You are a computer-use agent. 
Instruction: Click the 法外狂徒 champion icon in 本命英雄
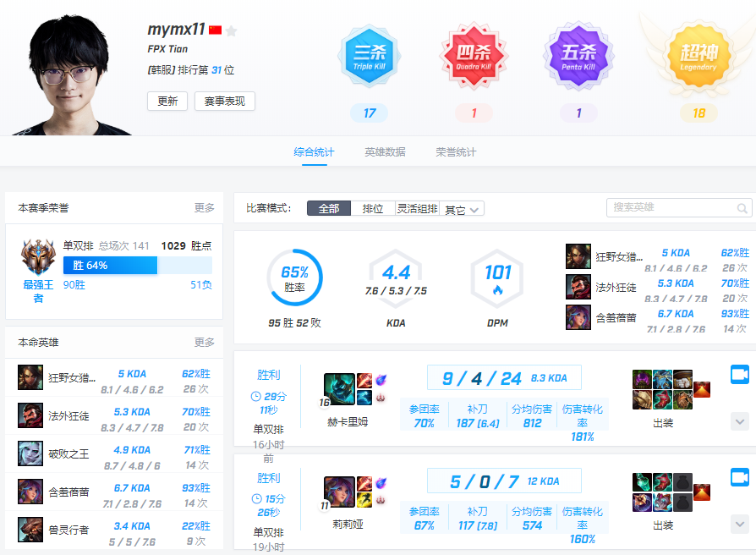(29, 417)
